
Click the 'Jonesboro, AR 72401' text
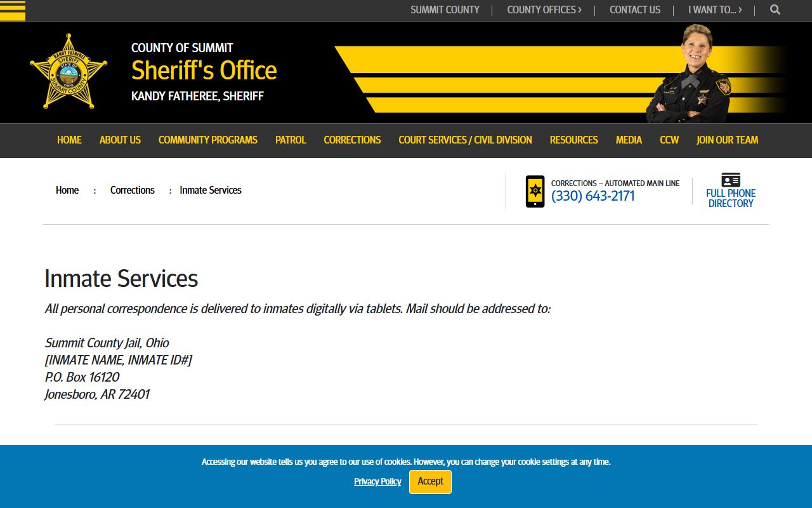pos(97,394)
